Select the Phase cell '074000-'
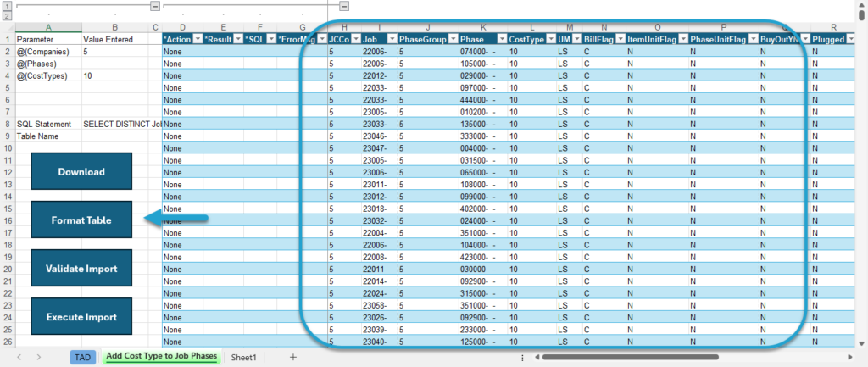 click(x=483, y=52)
